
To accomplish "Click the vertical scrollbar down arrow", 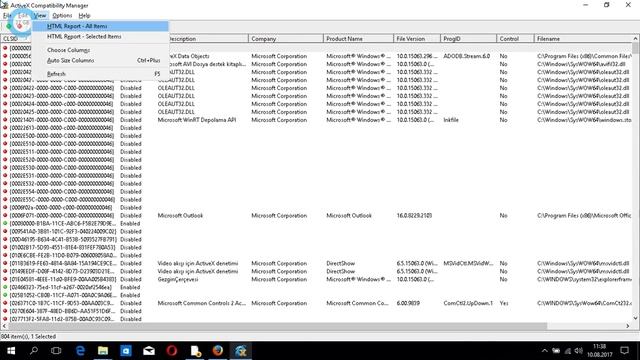I will (x=636, y=318).
